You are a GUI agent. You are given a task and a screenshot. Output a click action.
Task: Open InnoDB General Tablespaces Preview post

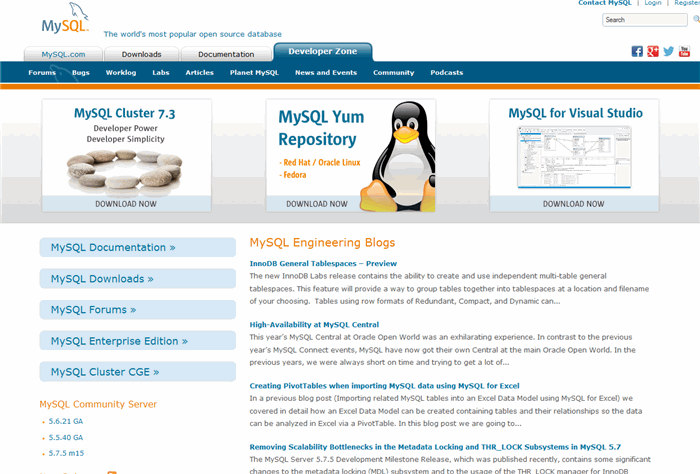(x=323, y=263)
